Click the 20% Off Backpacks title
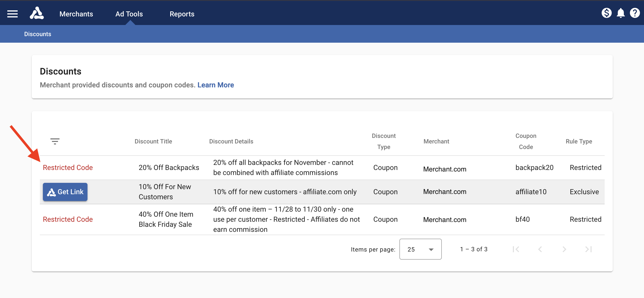This screenshot has height=298, width=644. (169, 167)
